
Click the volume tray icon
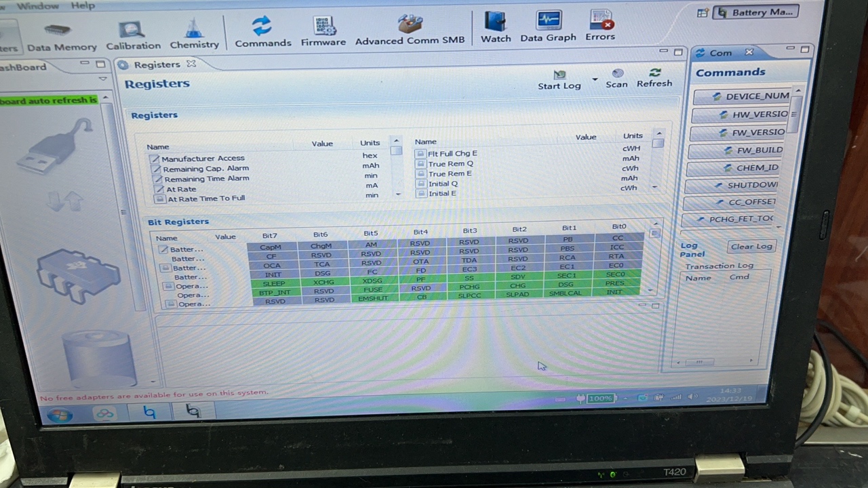click(692, 396)
